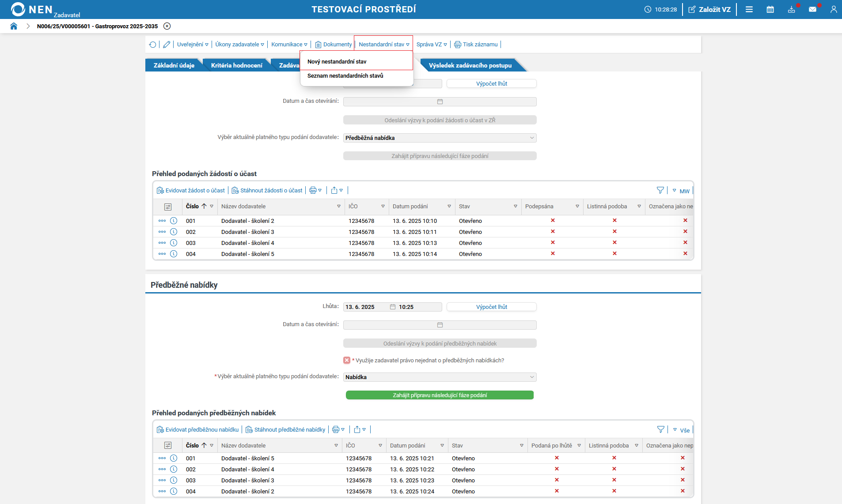Viewport: 842px width, 504px height.
Task: Click the upper Výpočet lhůt button
Action: point(492,83)
